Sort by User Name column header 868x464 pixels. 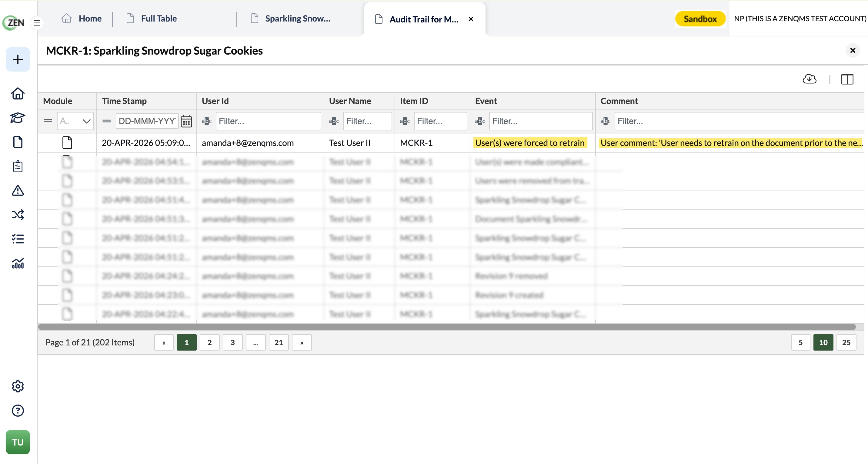click(x=359, y=101)
